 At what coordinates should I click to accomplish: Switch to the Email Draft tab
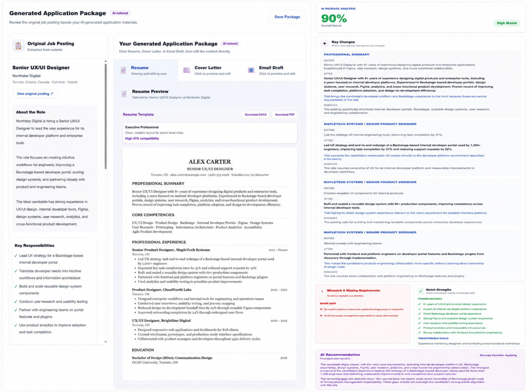pyautogui.click(x=274, y=70)
